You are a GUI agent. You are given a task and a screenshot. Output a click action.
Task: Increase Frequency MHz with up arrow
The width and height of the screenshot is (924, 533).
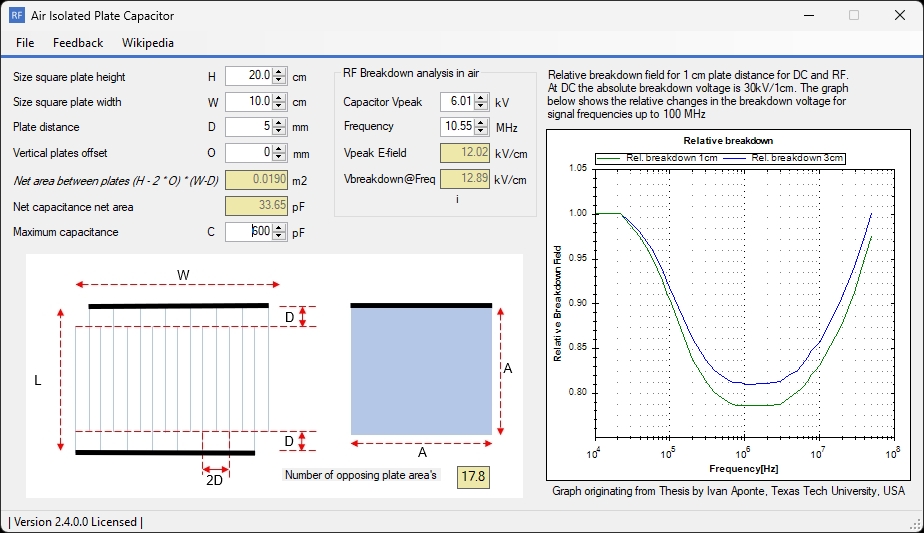click(481, 123)
